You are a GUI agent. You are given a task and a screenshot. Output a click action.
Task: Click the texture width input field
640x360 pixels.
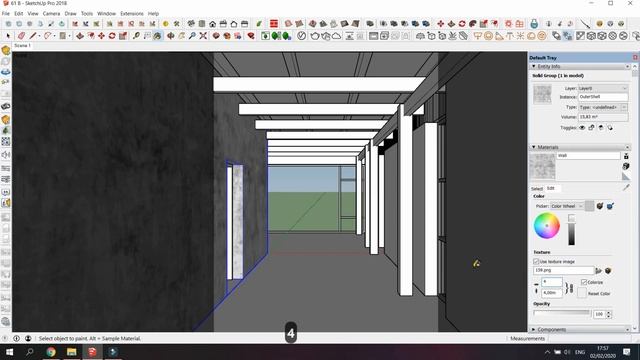(x=552, y=282)
